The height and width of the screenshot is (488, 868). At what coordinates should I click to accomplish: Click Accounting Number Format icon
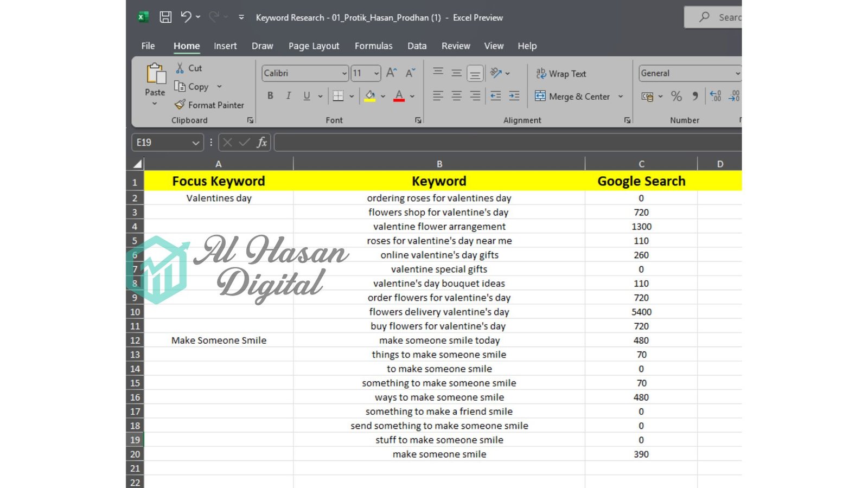[647, 97]
